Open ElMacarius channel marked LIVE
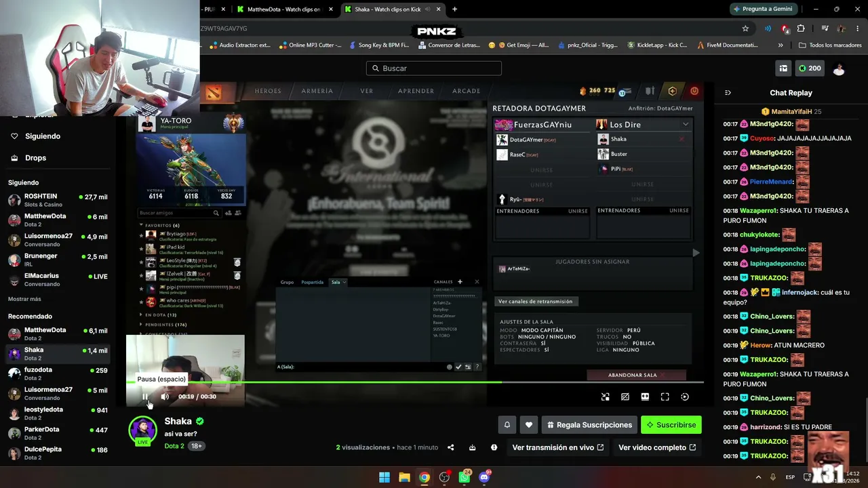This screenshot has height=488, width=868. (58, 280)
